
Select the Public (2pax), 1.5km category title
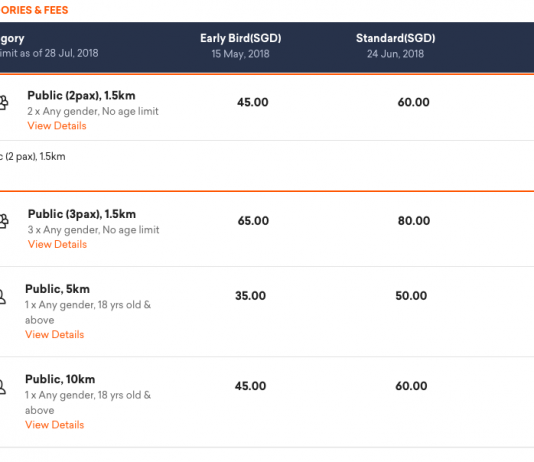81,96
